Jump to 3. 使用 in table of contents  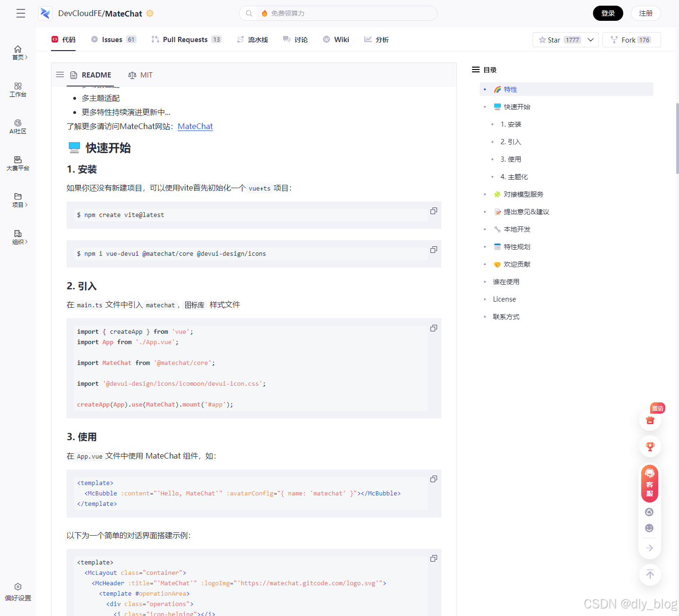pyautogui.click(x=511, y=159)
